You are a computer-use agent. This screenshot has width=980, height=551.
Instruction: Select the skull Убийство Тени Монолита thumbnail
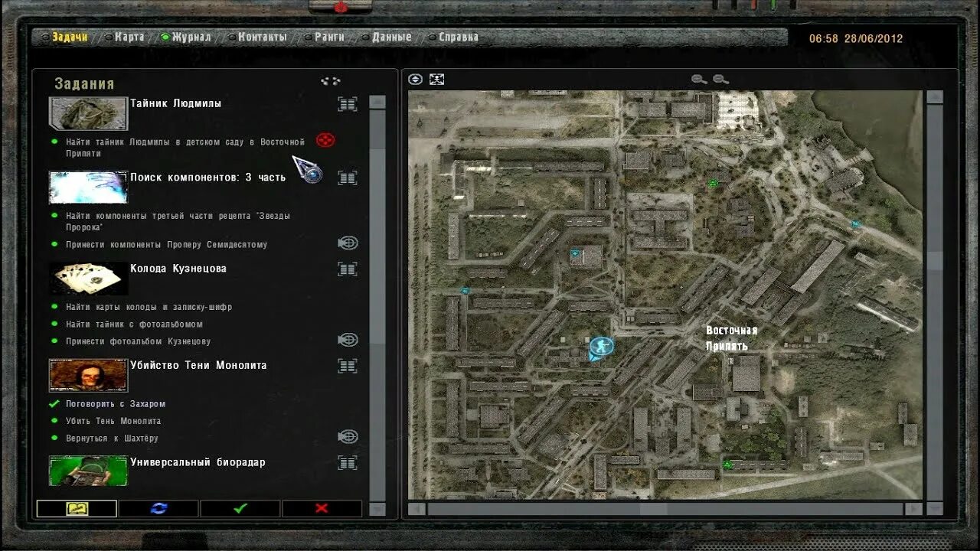[88, 375]
